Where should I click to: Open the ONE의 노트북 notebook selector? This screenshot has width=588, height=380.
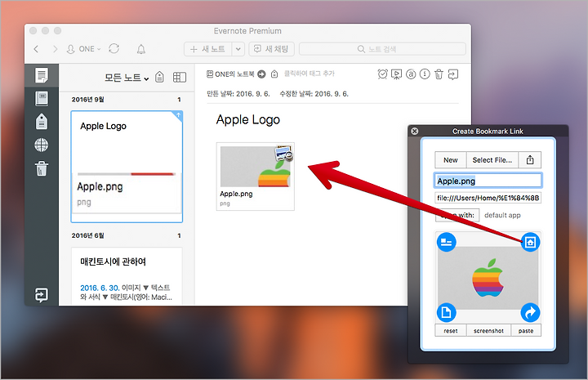(x=230, y=74)
